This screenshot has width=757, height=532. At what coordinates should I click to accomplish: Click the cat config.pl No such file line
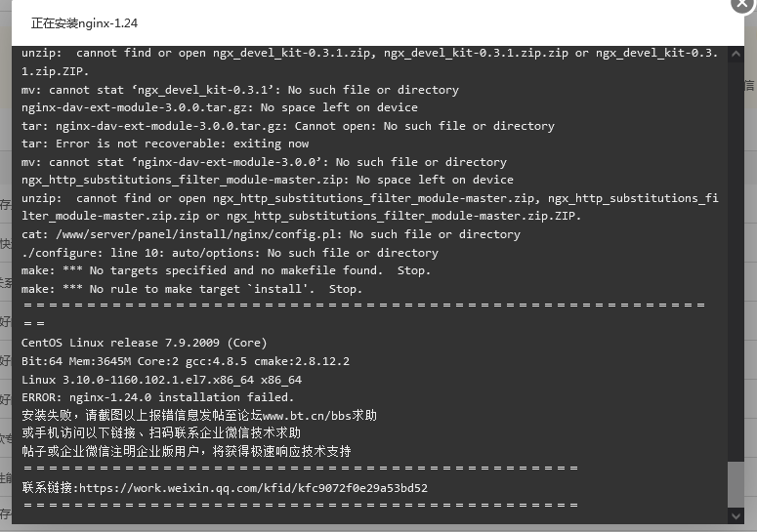click(x=271, y=234)
